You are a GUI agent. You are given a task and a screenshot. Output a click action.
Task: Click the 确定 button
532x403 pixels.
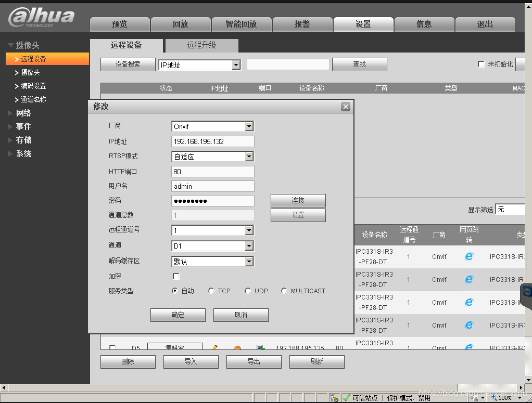pyautogui.click(x=178, y=315)
